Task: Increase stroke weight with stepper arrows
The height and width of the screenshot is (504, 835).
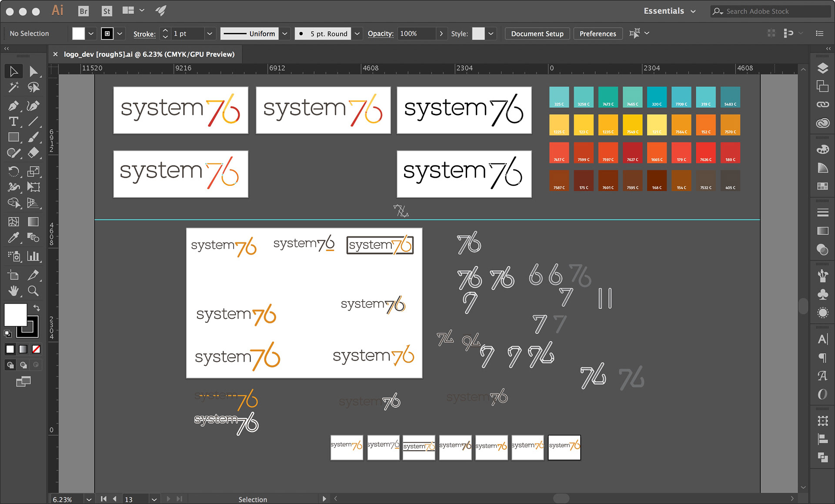Action: pyautogui.click(x=165, y=30)
